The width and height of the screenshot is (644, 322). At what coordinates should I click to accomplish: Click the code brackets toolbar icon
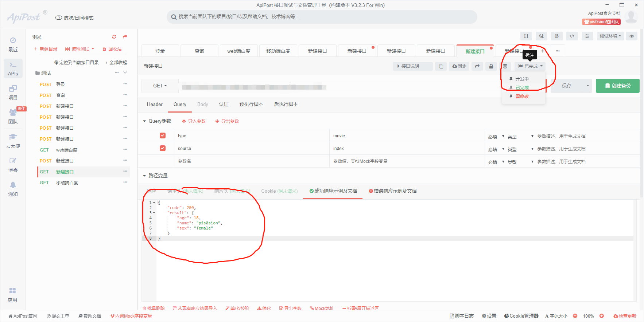tap(572, 36)
